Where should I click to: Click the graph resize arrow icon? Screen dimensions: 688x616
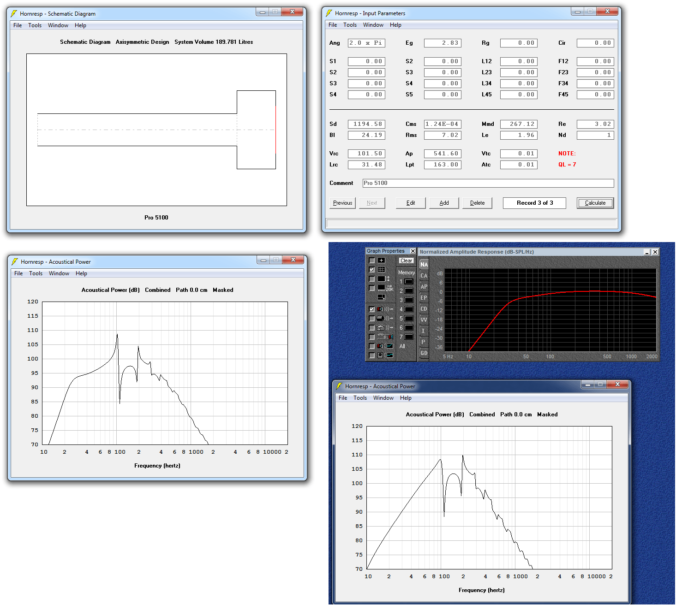tap(381, 297)
